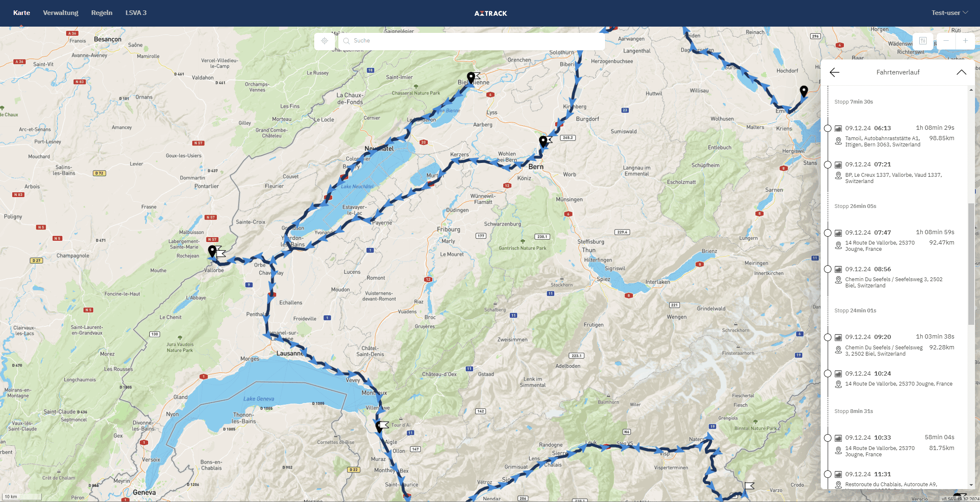
Task: Open the Regeln menu item
Action: click(x=102, y=13)
